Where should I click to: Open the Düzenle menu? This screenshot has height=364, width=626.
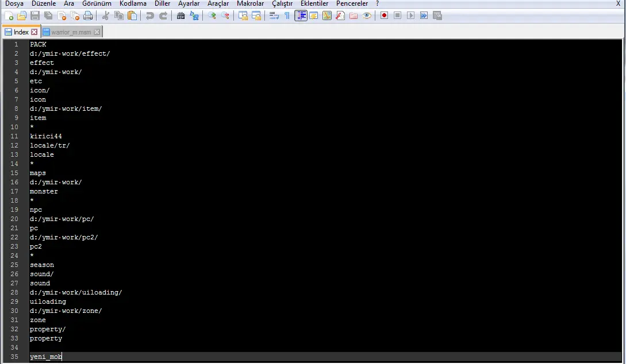44,3
